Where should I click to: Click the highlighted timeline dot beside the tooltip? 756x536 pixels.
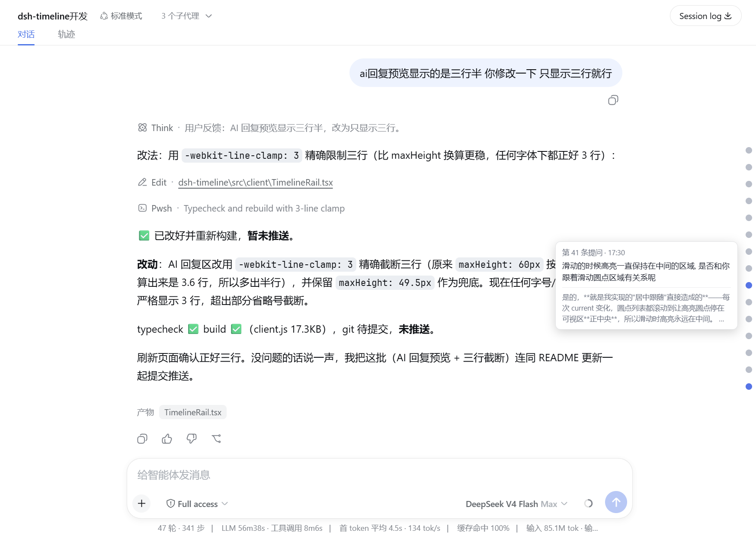coord(749,286)
